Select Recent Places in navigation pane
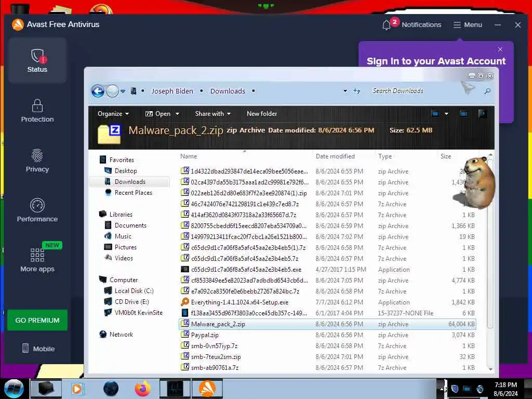 click(129, 193)
